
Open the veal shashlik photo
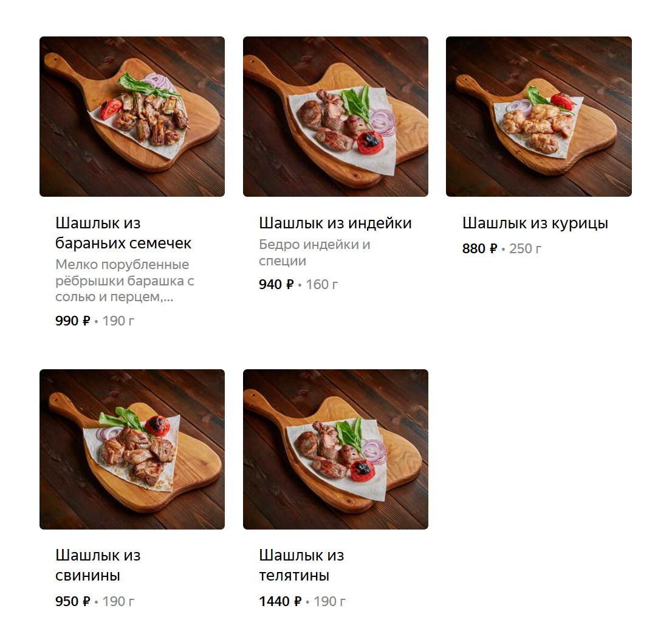coord(335,449)
